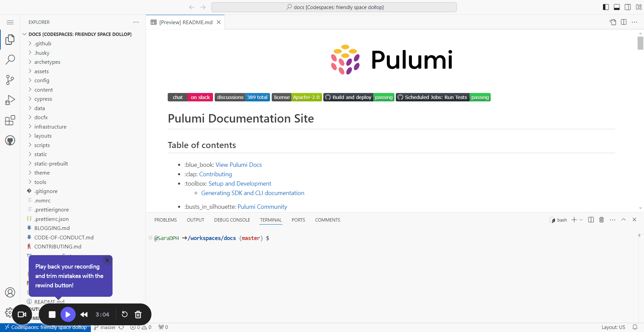
Task: Open the Codespaces remote indicator
Action: (x=46, y=327)
